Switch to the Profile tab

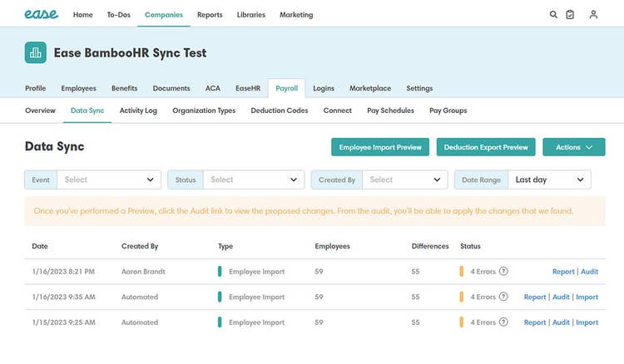click(36, 88)
